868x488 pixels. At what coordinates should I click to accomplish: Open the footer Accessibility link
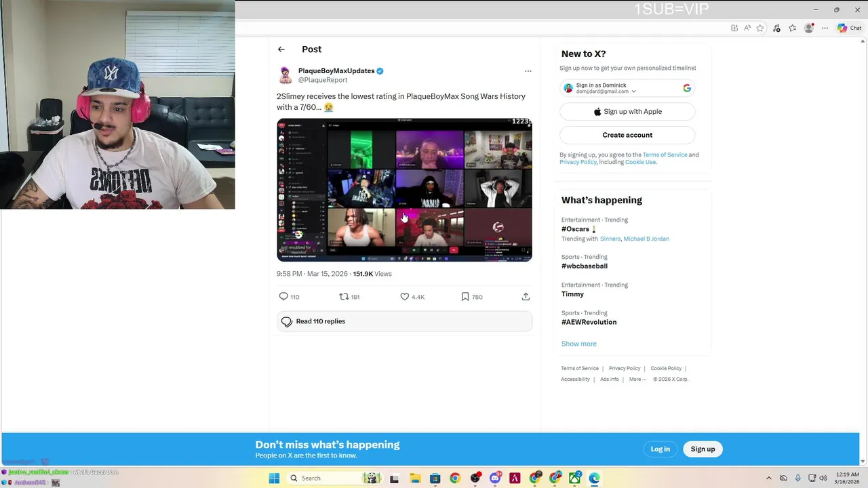(x=575, y=380)
